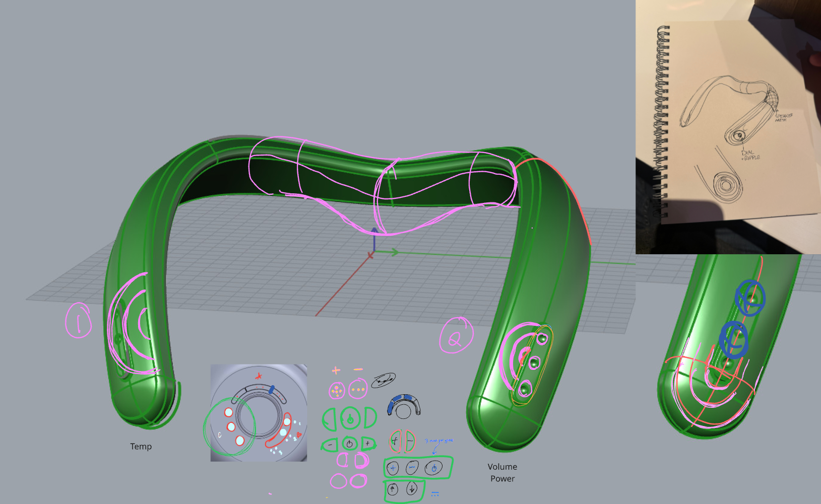Image resolution: width=821 pixels, height=504 pixels.
Task: Select the Temp label
Action: [142, 446]
